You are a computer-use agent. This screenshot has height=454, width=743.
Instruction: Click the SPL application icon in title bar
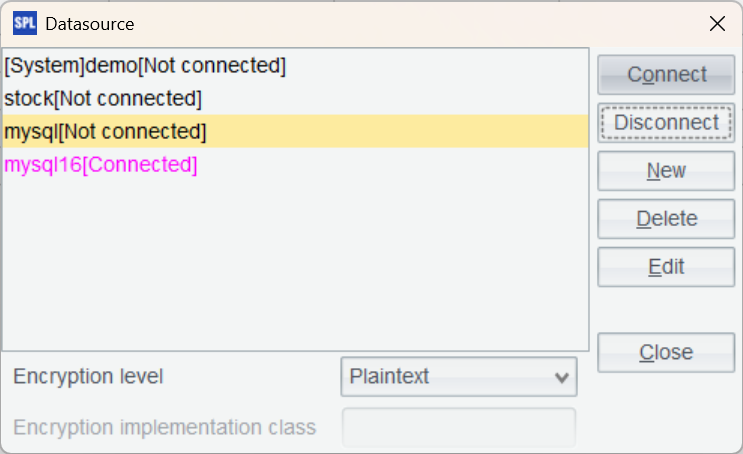tap(23, 23)
